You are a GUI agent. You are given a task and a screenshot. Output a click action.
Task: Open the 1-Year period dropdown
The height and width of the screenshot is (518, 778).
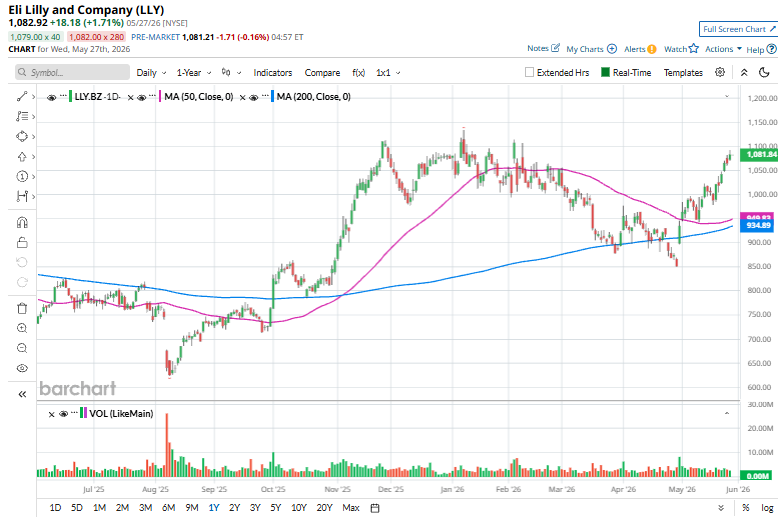[194, 72]
